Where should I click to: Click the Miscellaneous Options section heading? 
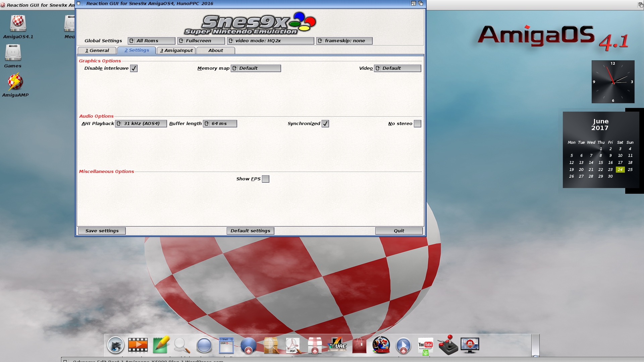point(107,172)
